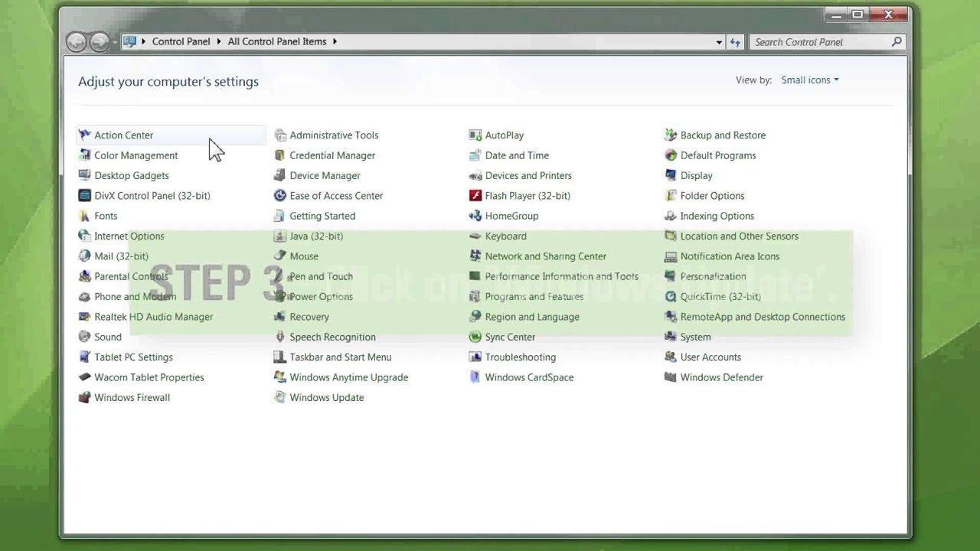Open RemoteApp and Desktop Connections link
Viewport: 980px width, 551px height.
tap(763, 317)
